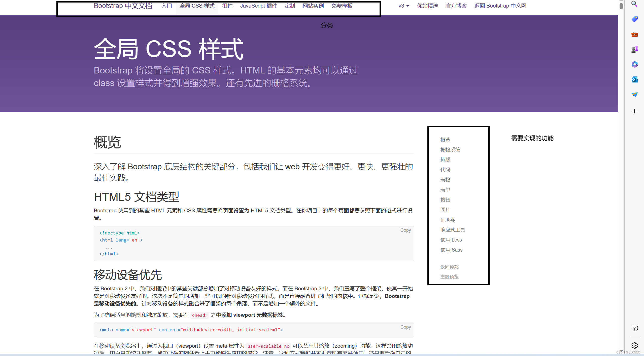Open the 入门 nav item
The image size is (644, 356).
(x=166, y=6)
